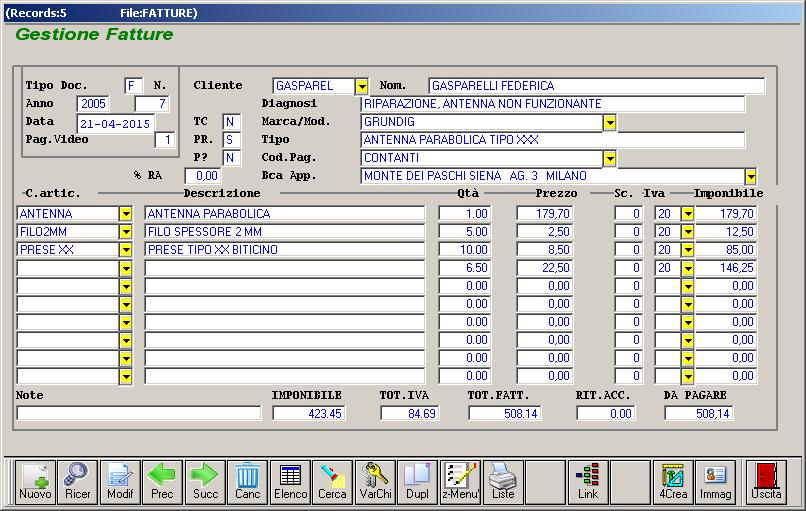Open article dropdown for ANTENNA row
The image size is (806, 511).
point(125,214)
